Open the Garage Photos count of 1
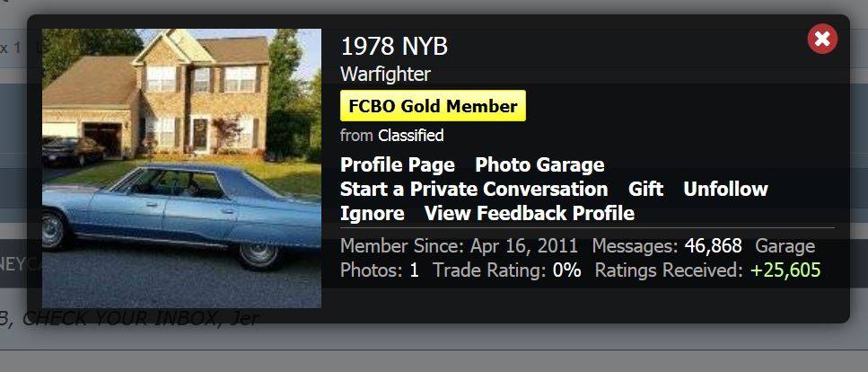 (414, 270)
